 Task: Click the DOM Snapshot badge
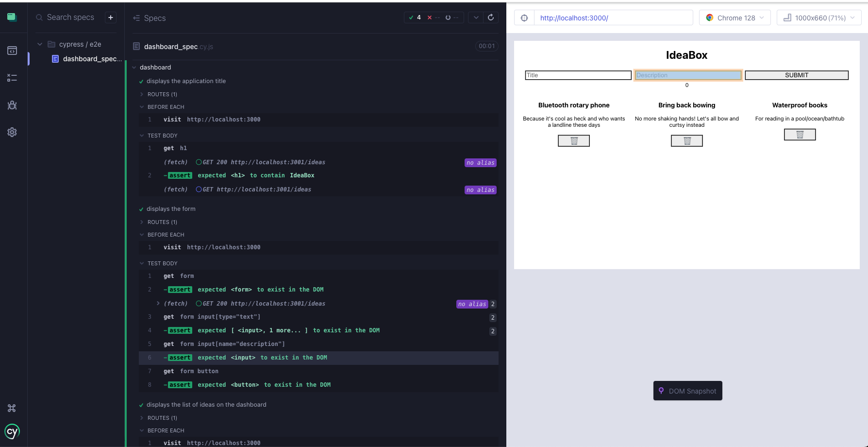coord(687,391)
